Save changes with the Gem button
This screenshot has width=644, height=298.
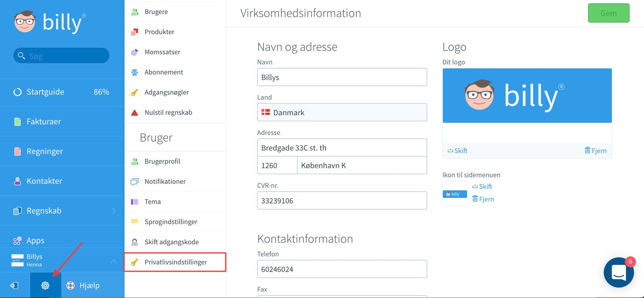tap(608, 13)
